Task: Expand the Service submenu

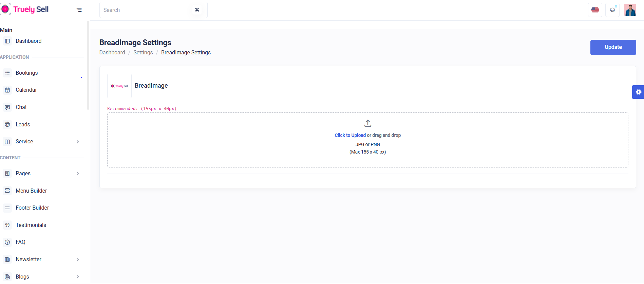Action: point(78,142)
